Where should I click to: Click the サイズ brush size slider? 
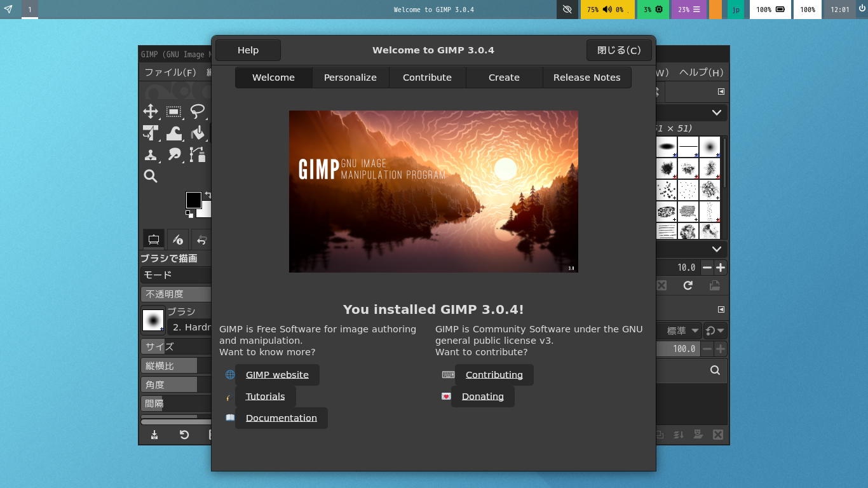(176, 347)
